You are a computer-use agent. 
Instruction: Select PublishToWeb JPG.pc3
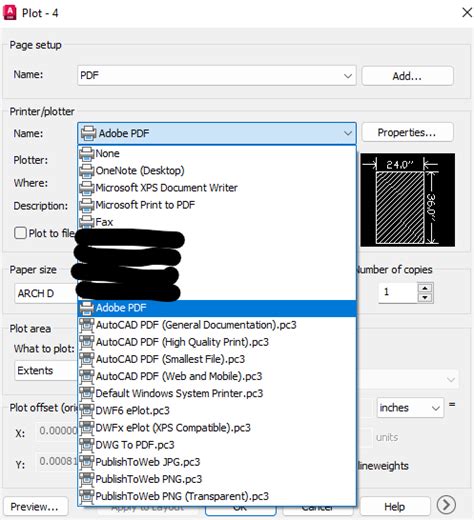coord(217,462)
